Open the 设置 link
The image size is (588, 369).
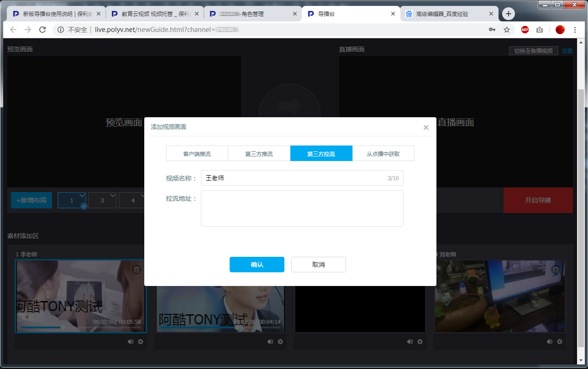[x=567, y=51]
